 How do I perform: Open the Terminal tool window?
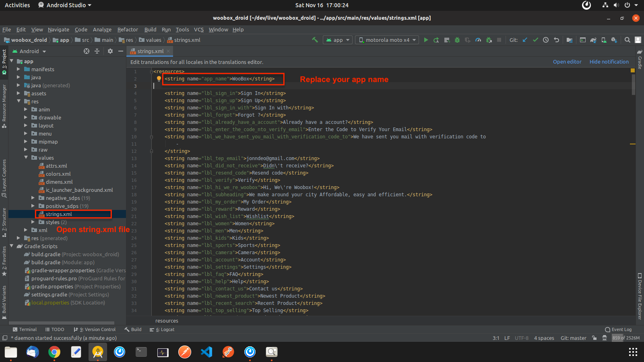coord(25,329)
